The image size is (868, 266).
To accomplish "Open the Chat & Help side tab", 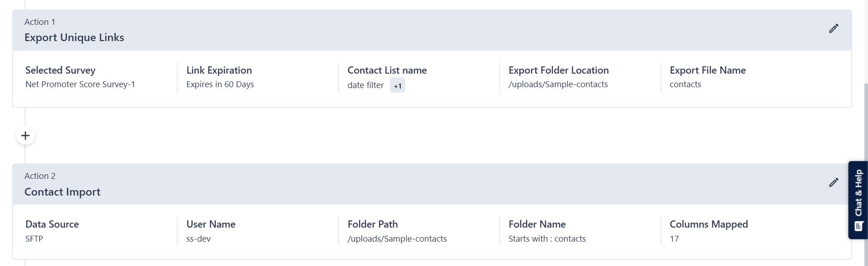I will [x=859, y=194].
